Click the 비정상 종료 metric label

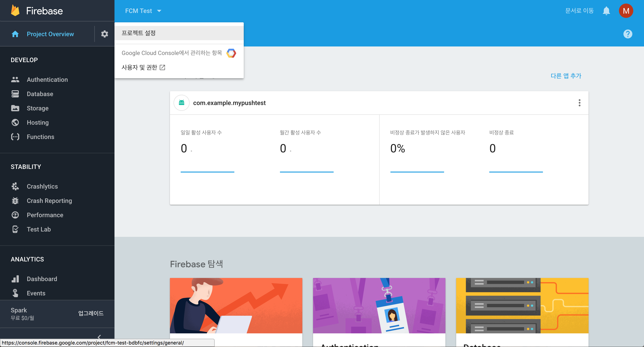click(x=502, y=132)
